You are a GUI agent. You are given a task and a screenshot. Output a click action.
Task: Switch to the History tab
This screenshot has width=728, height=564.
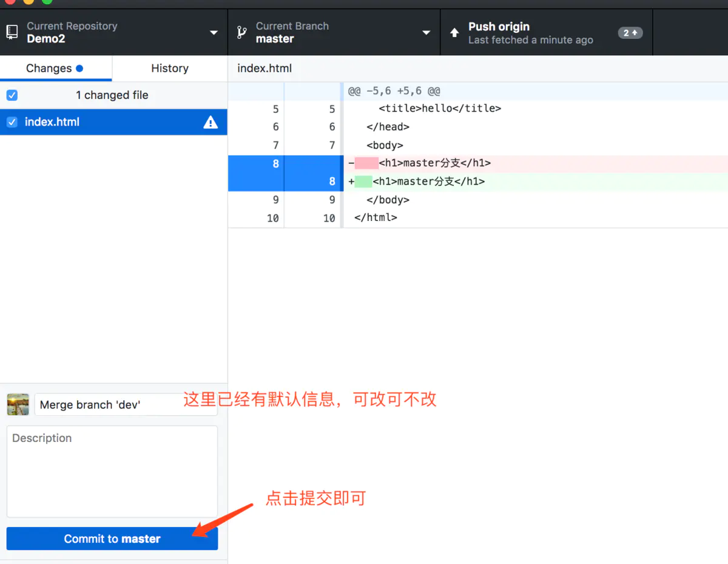[x=170, y=68]
